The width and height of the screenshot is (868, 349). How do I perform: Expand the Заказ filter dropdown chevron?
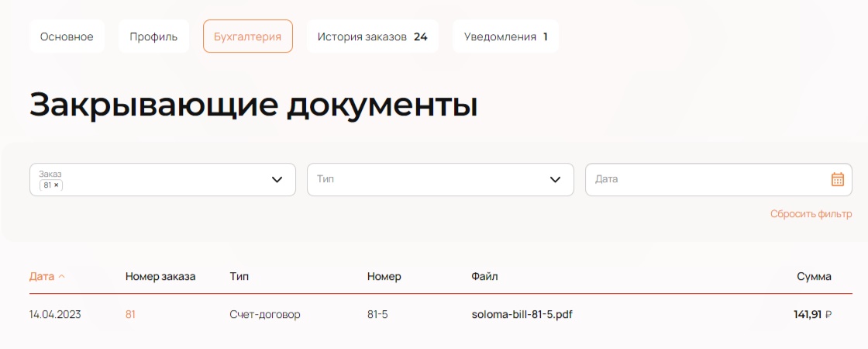(x=277, y=179)
